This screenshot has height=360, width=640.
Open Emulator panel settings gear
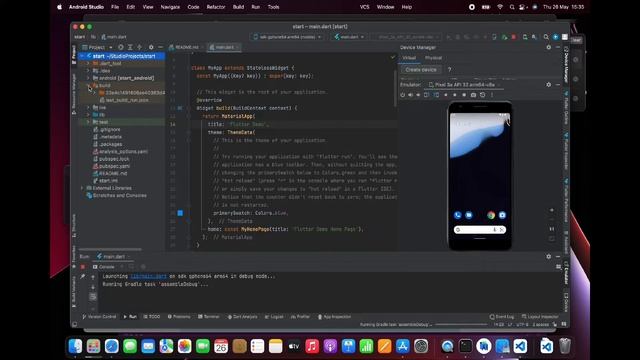[549, 84]
